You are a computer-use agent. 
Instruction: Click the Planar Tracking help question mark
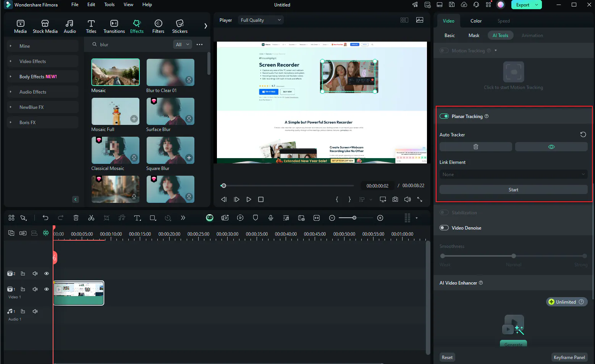pyautogui.click(x=487, y=116)
